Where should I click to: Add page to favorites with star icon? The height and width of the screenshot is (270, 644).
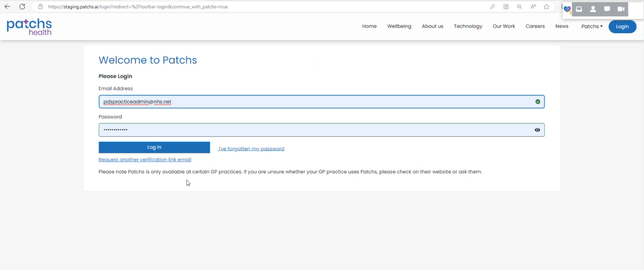(x=547, y=7)
